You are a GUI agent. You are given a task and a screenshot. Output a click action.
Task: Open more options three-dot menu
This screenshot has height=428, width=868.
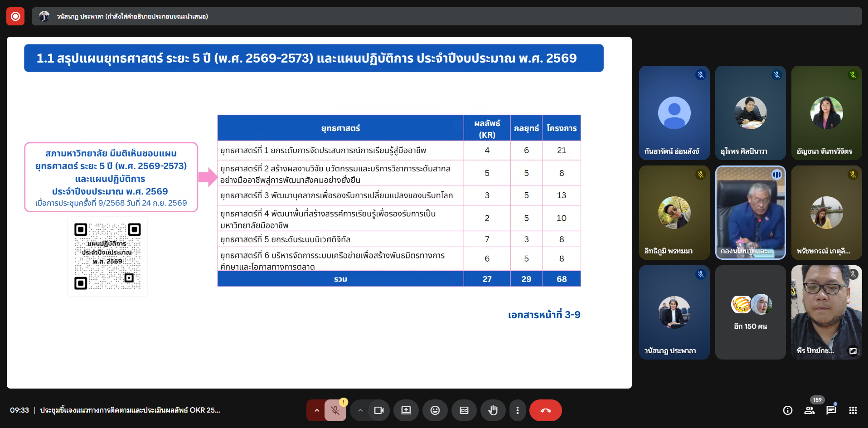pos(517,410)
